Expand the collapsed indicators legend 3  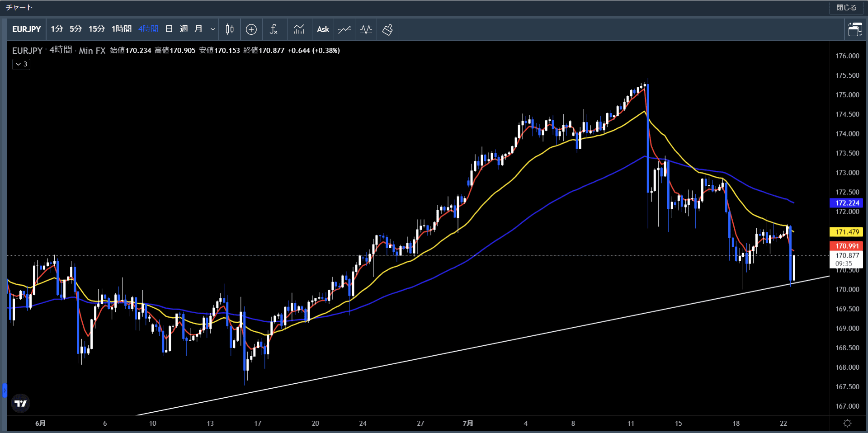click(21, 64)
